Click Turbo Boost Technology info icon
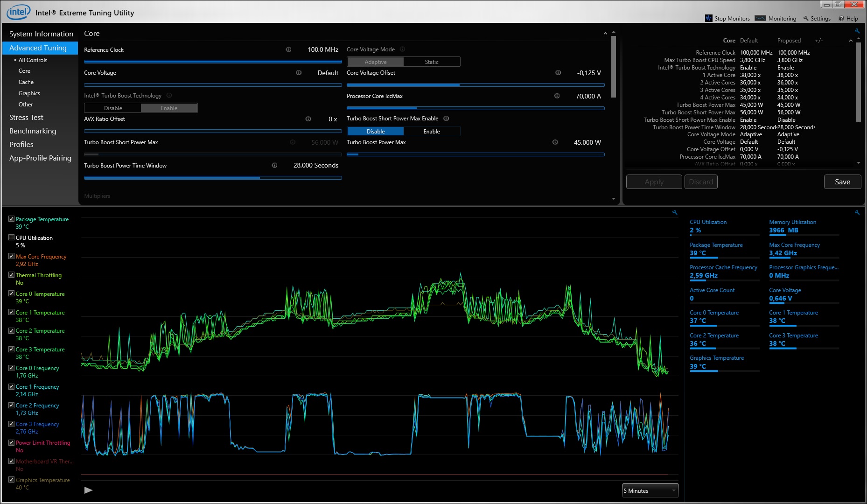 169,96
